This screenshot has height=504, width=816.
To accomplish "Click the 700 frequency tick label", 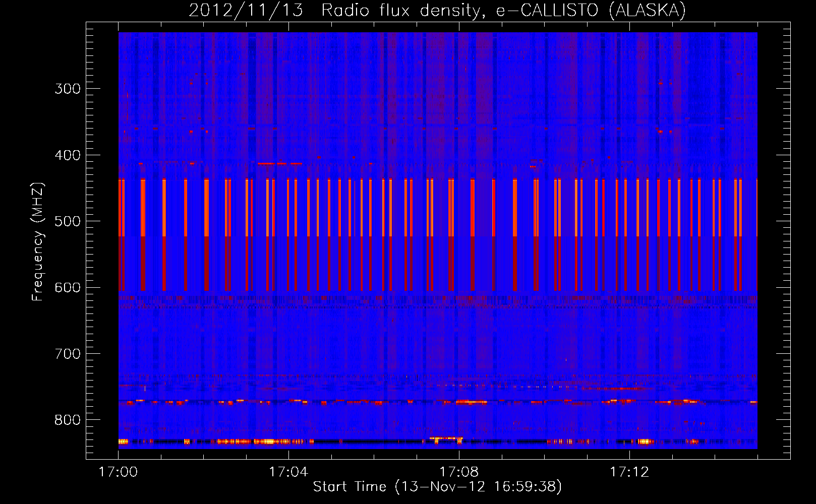I will (68, 354).
